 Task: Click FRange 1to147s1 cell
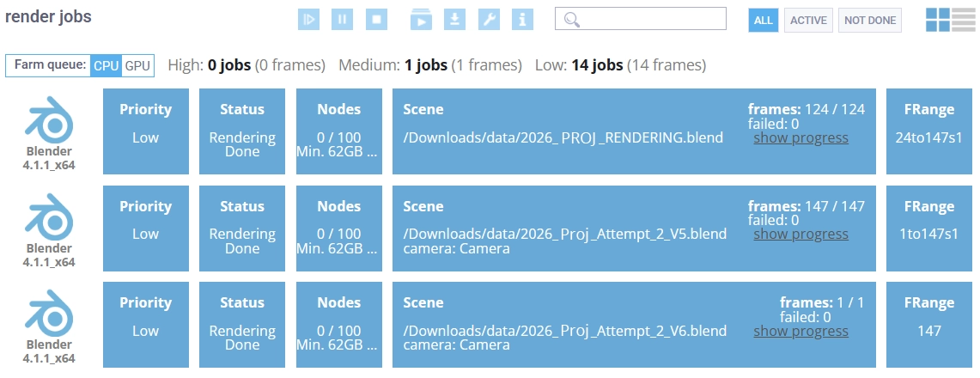coord(928,228)
